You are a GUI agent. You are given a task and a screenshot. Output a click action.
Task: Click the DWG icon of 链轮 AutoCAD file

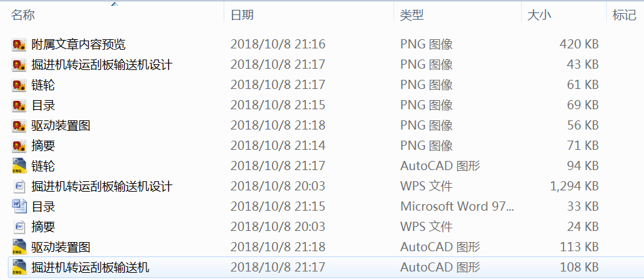coord(18,166)
